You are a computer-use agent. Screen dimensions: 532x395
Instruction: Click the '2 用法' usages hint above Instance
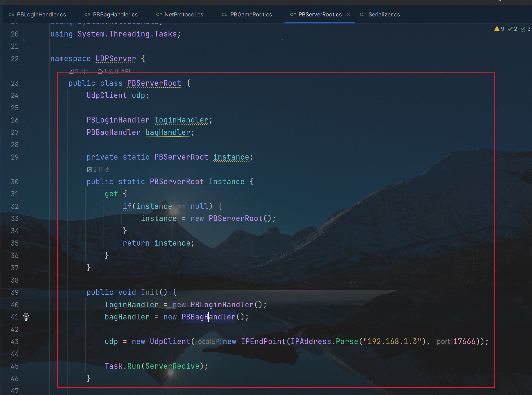pos(98,170)
